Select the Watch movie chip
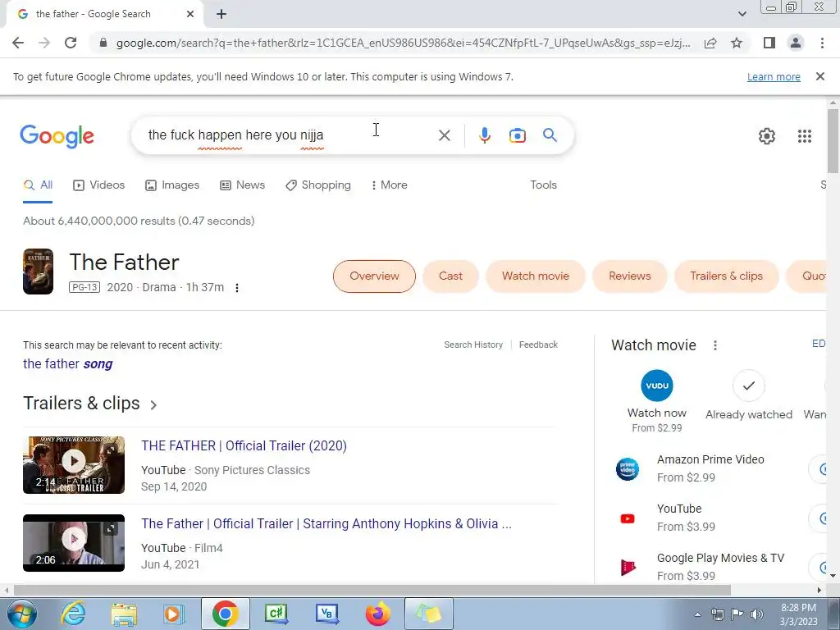This screenshot has height=630, width=840. coord(535,276)
